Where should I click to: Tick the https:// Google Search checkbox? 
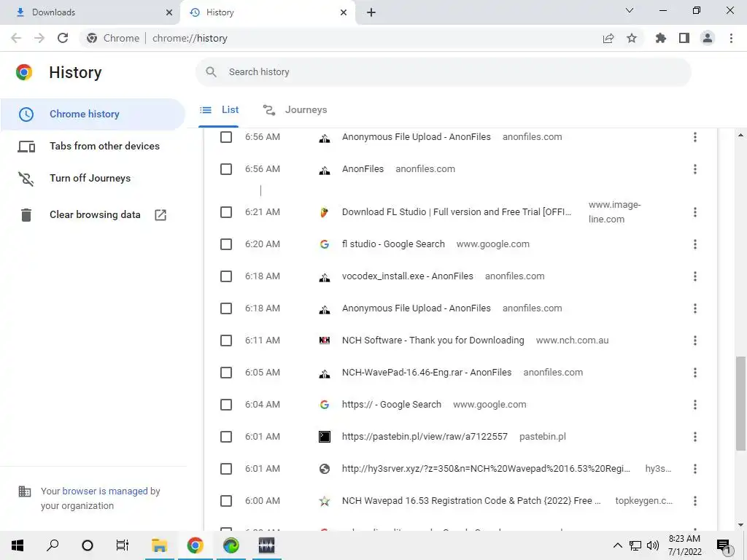pyautogui.click(x=226, y=405)
